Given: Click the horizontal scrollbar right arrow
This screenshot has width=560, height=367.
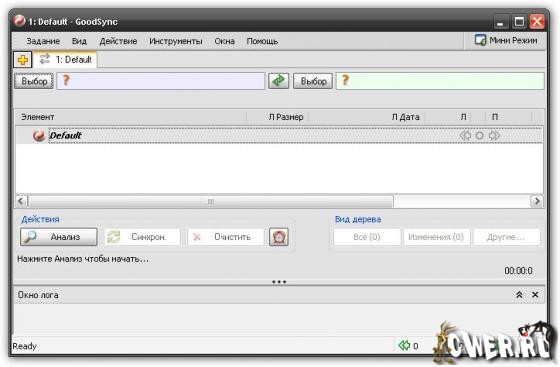Looking at the screenshot, I should (x=537, y=201).
